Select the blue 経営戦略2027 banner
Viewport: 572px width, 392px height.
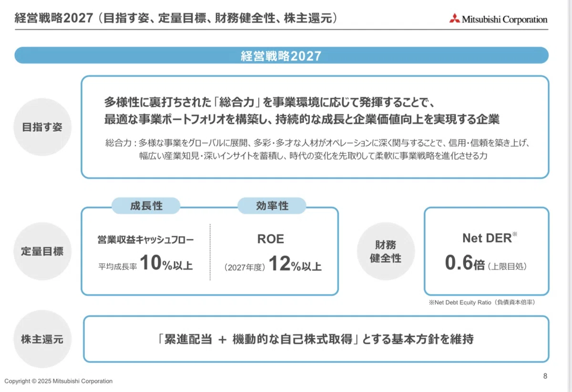281,56
